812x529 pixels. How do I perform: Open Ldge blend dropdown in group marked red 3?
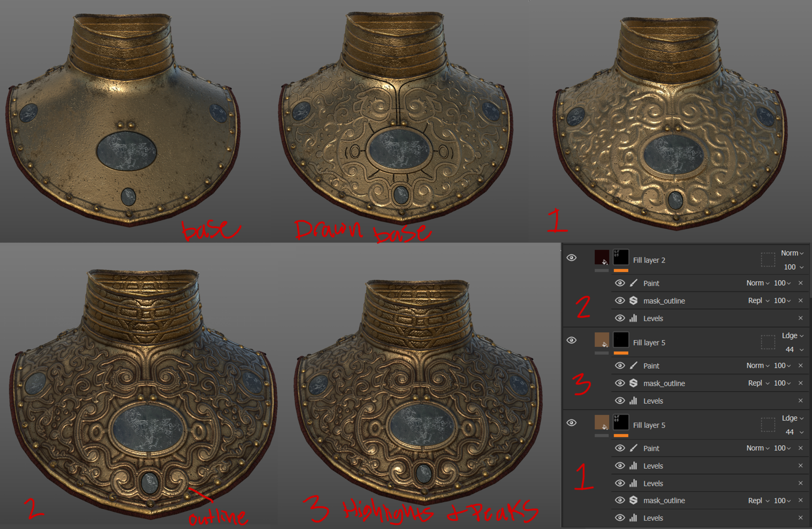coord(793,336)
